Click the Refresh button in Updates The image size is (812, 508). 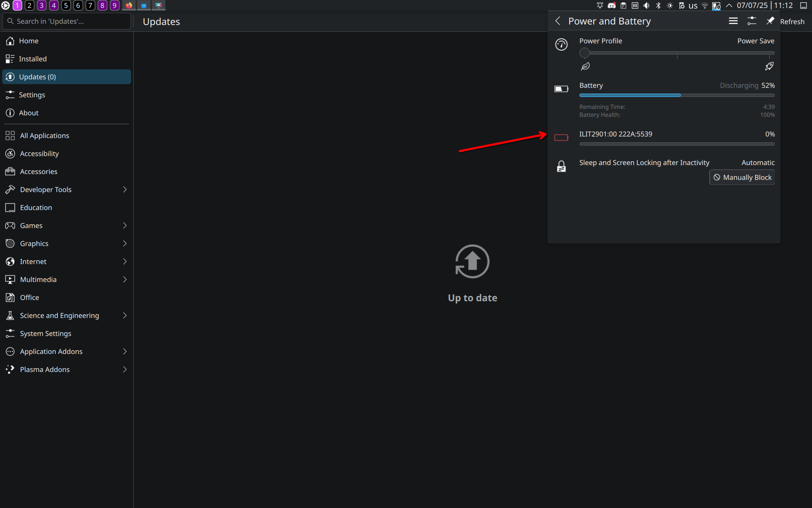(792, 22)
